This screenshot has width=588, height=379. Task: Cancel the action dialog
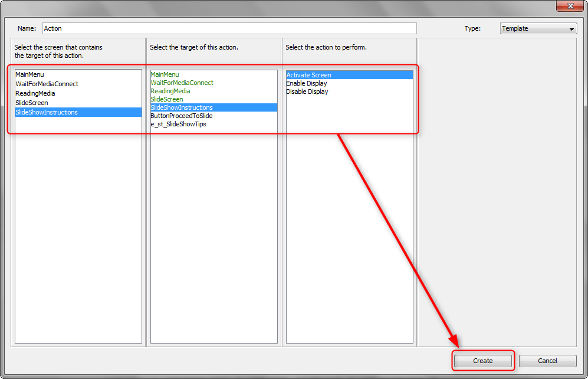coord(547,361)
